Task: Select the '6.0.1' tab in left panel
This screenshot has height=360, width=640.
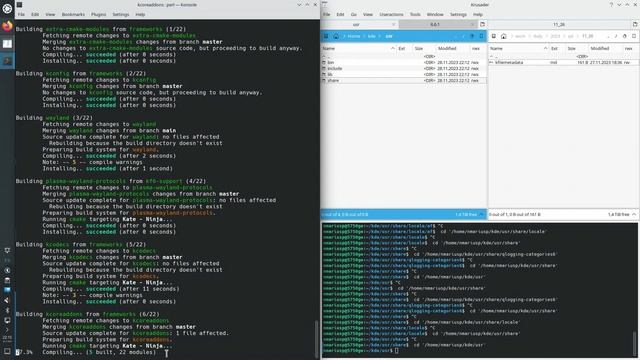Action: 435,24
